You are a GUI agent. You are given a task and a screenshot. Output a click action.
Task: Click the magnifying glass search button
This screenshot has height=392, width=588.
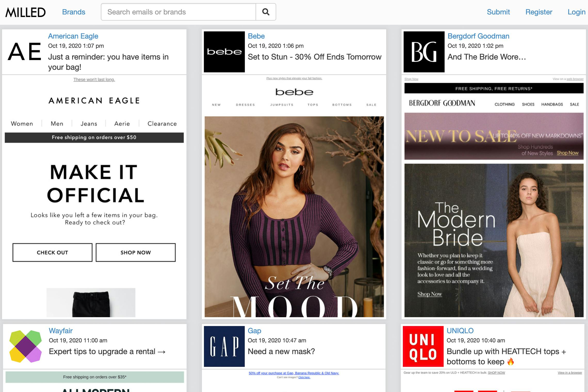coord(266,12)
